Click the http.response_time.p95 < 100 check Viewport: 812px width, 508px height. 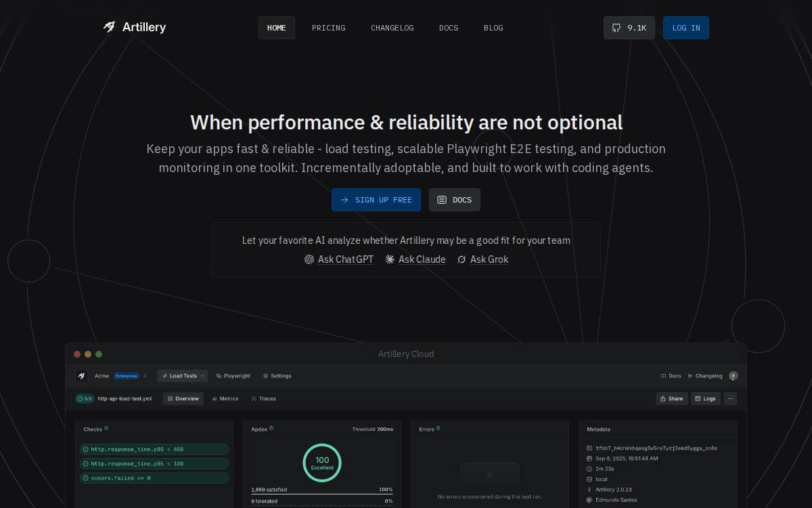pos(154,464)
